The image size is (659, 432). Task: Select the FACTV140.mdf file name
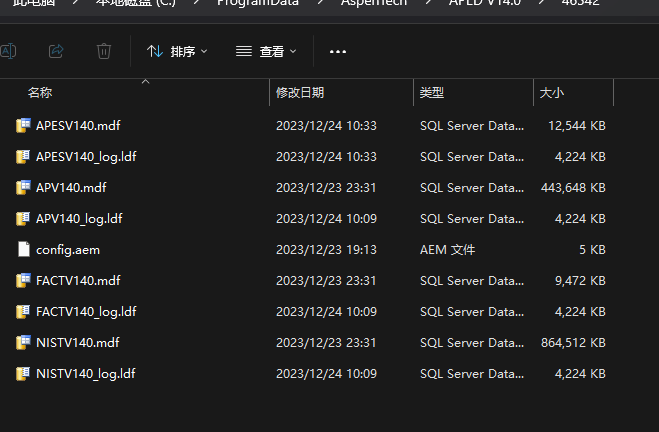[x=78, y=281]
